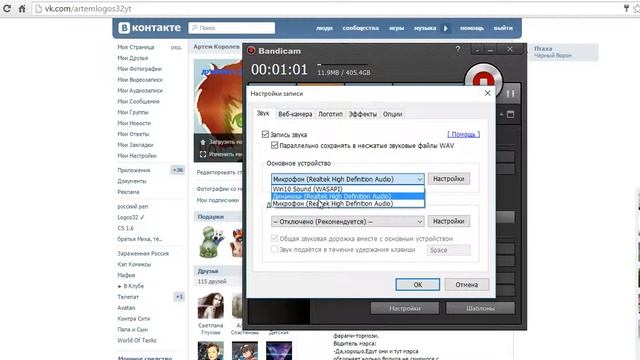Select Win10 Sound (WASAPI) option

(348, 189)
